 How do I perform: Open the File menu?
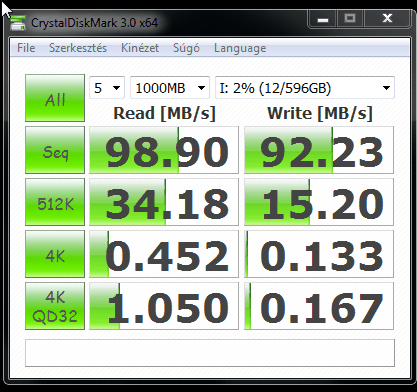tap(26, 48)
